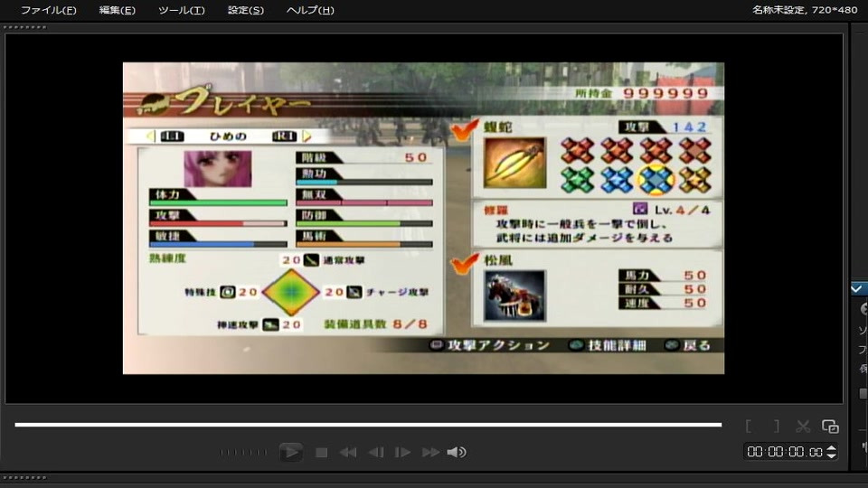Open the ヘルプ(H) menu
The height and width of the screenshot is (488, 868).
point(310,10)
